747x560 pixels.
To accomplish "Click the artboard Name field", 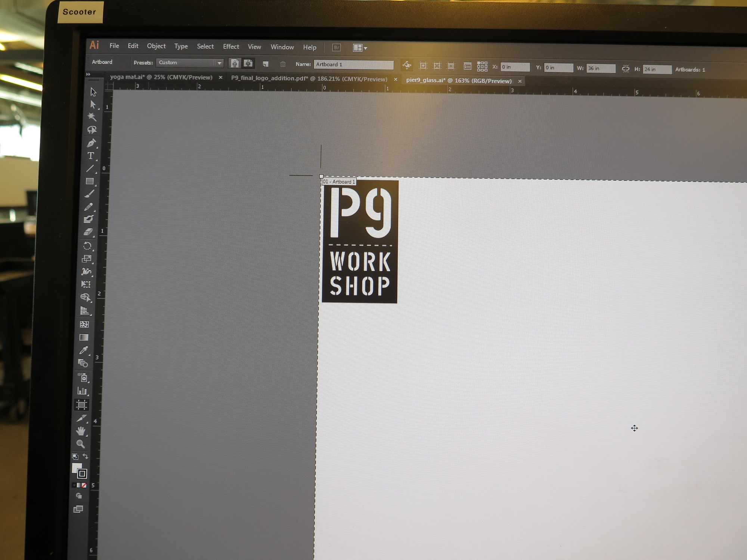I will 354,65.
